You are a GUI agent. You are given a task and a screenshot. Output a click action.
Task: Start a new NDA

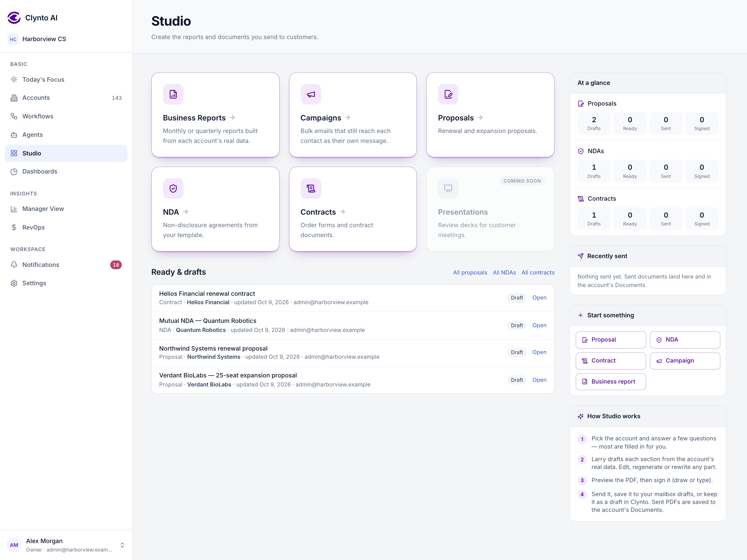click(685, 339)
